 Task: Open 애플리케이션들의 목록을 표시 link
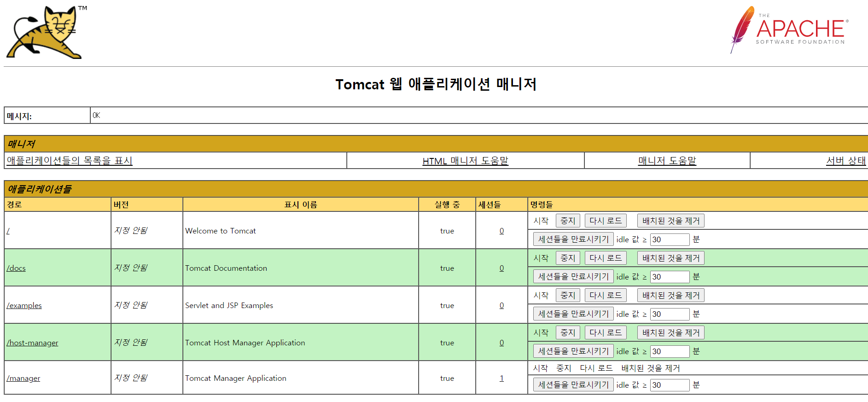pyautogui.click(x=70, y=161)
